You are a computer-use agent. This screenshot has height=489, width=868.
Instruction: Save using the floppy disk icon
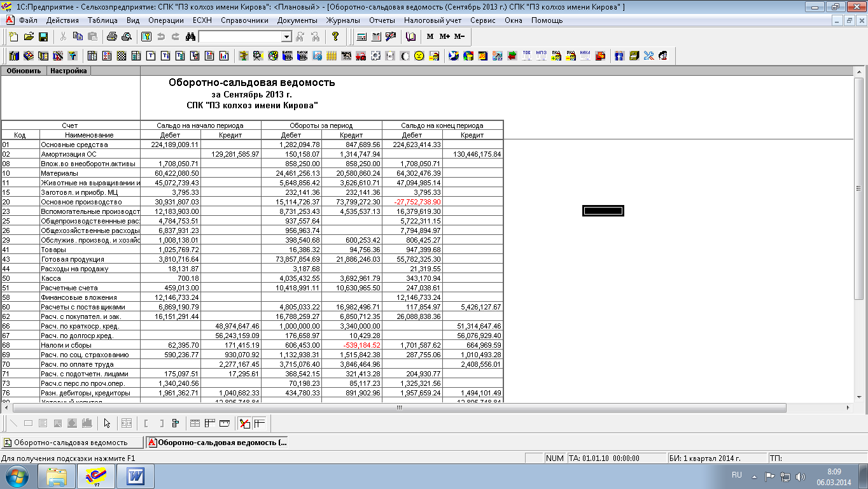click(43, 37)
